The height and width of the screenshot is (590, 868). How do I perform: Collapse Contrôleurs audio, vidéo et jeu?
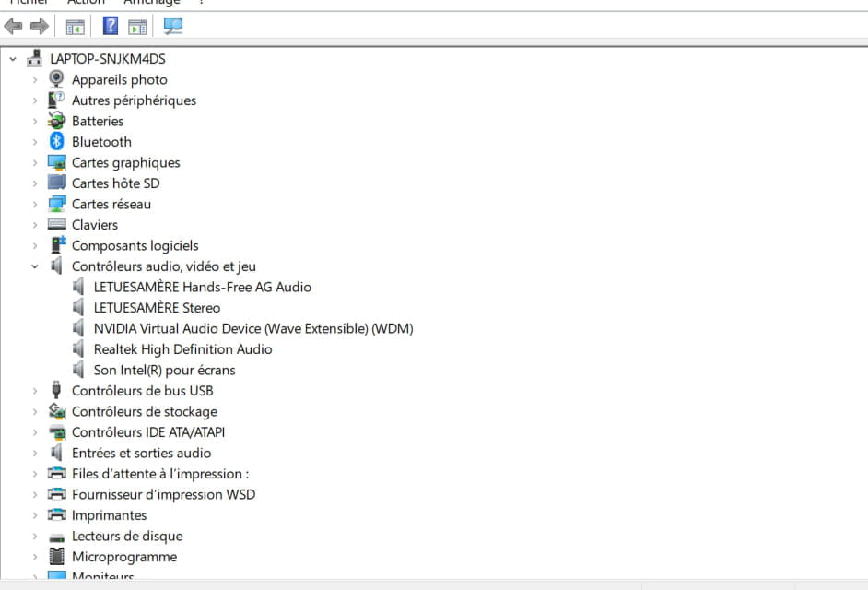pyautogui.click(x=35, y=266)
